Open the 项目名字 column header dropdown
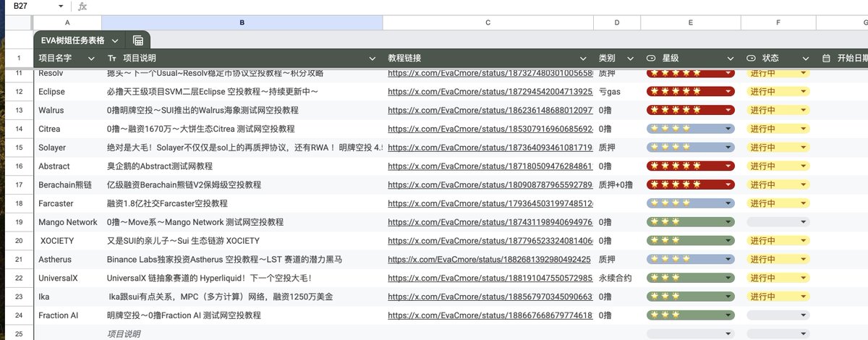 pyautogui.click(x=91, y=58)
